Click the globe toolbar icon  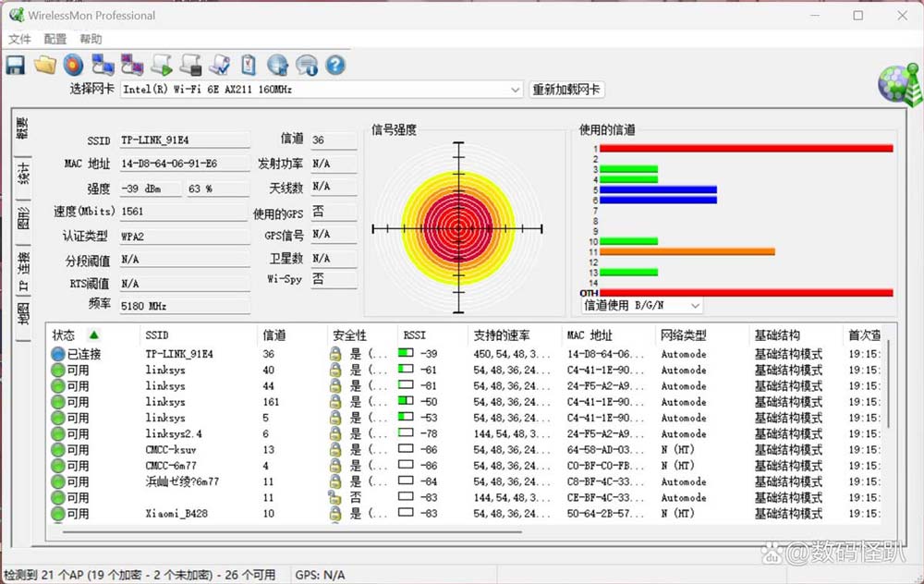tap(277, 65)
